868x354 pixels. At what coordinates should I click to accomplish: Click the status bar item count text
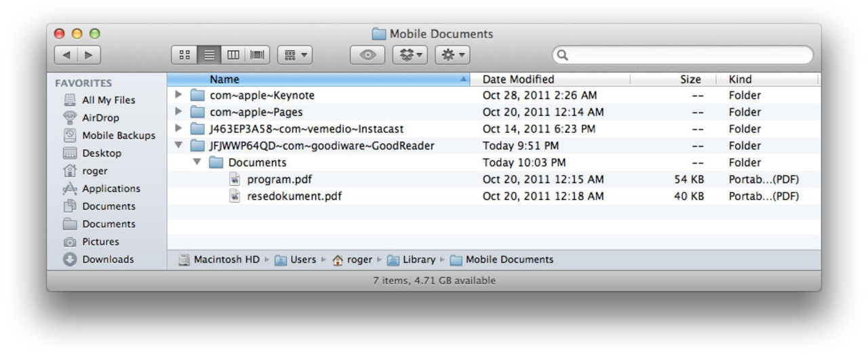434,280
